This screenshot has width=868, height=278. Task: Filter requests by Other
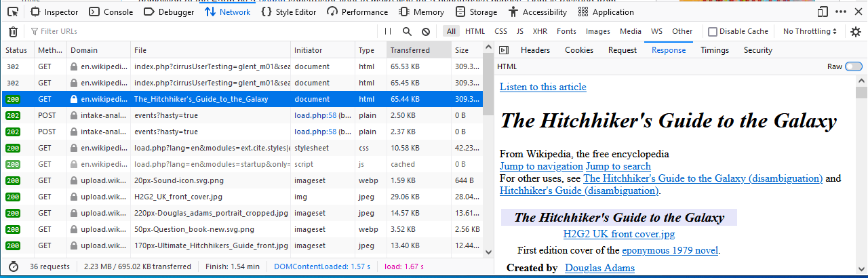point(682,31)
